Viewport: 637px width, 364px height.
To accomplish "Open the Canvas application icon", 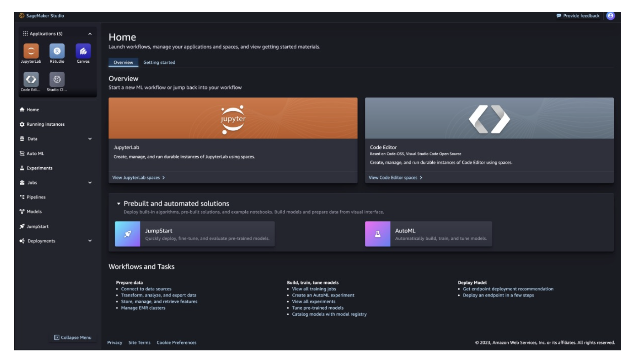I will coord(83,51).
